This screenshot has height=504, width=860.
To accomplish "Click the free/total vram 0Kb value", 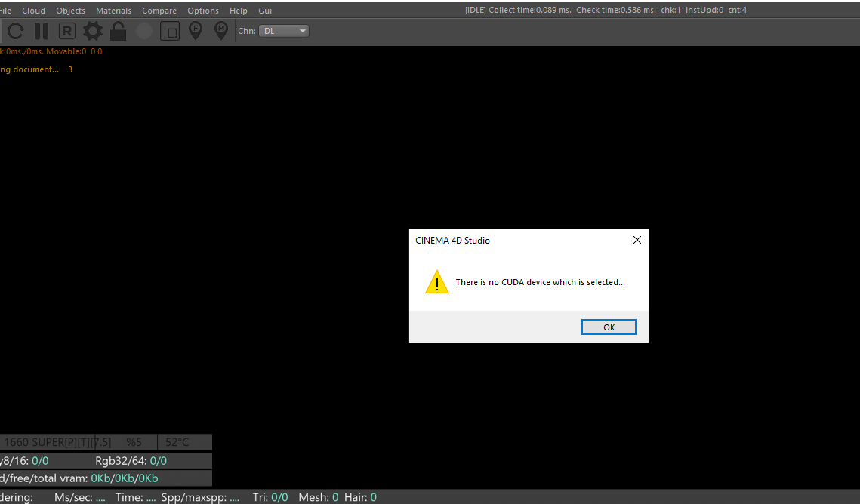I will click(125, 478).
